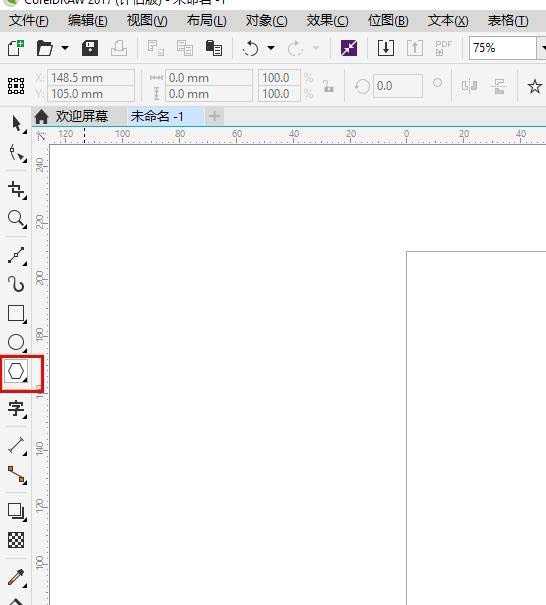Pick the Ellipse tool
546x605 pixels.
pyautogui.click(x=17, y=342)
